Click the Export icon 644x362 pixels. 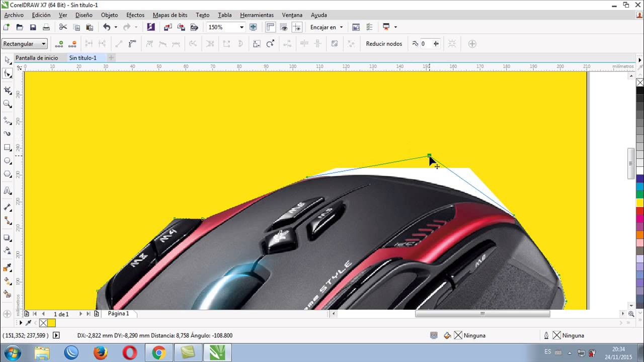[181, 27]
